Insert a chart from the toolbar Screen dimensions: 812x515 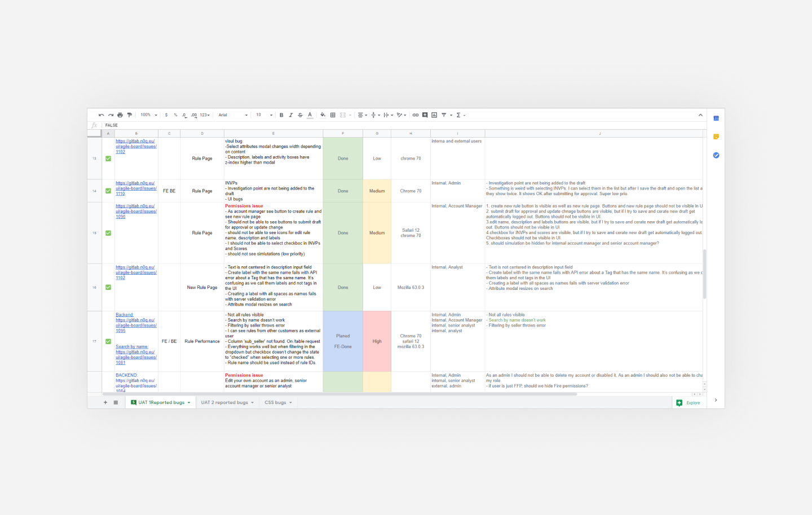click(x=434, y=115)
